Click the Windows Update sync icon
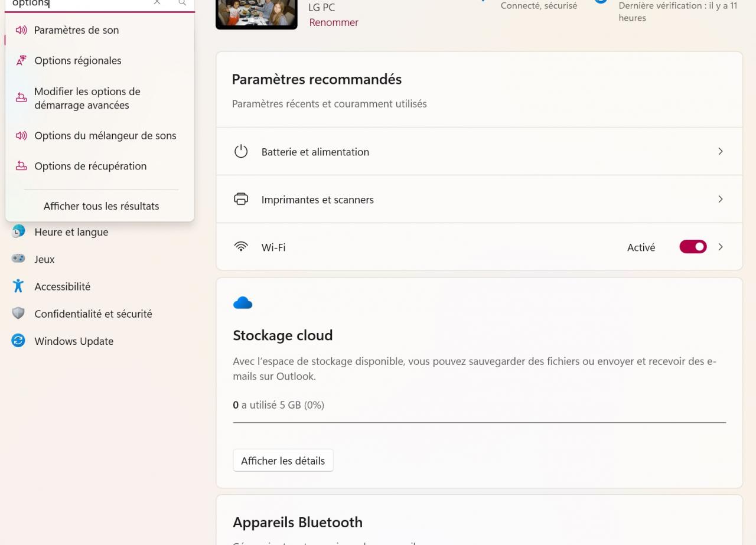The height and width of the screenshot is (545, 756). tap(18, 341)
